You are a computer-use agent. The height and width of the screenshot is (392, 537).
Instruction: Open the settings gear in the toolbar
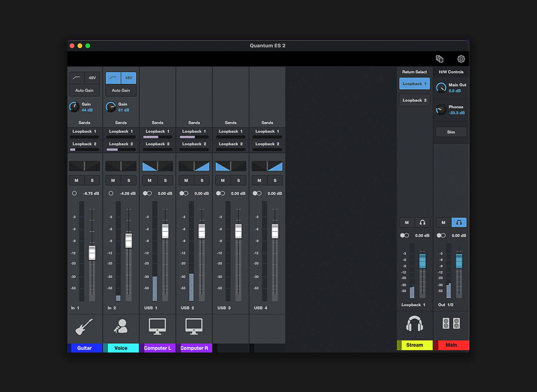click(x=461, y=59)
